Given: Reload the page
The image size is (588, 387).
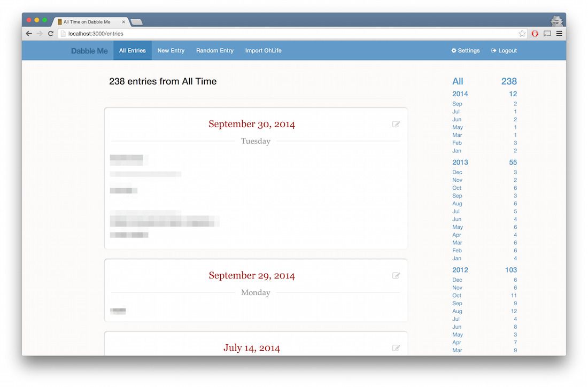Looking at the screenshot, I should click(x=50, y=33).
